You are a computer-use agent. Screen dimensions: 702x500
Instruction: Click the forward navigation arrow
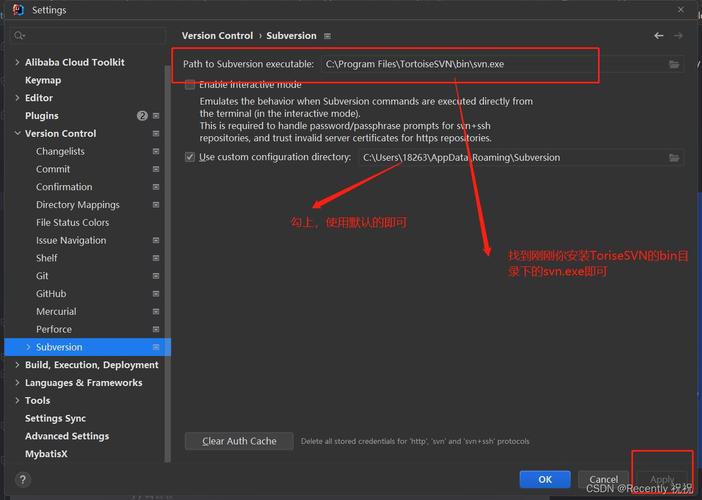681,36
